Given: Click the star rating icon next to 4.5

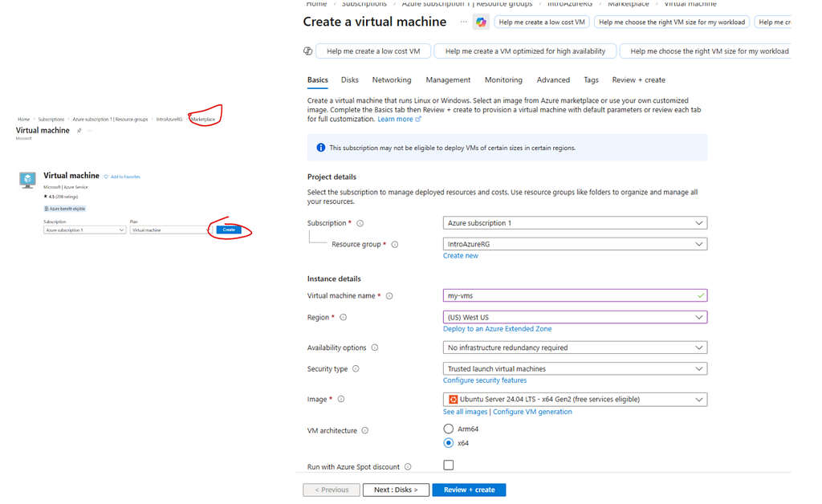Looking at the screenshot, I should point(46,197).
